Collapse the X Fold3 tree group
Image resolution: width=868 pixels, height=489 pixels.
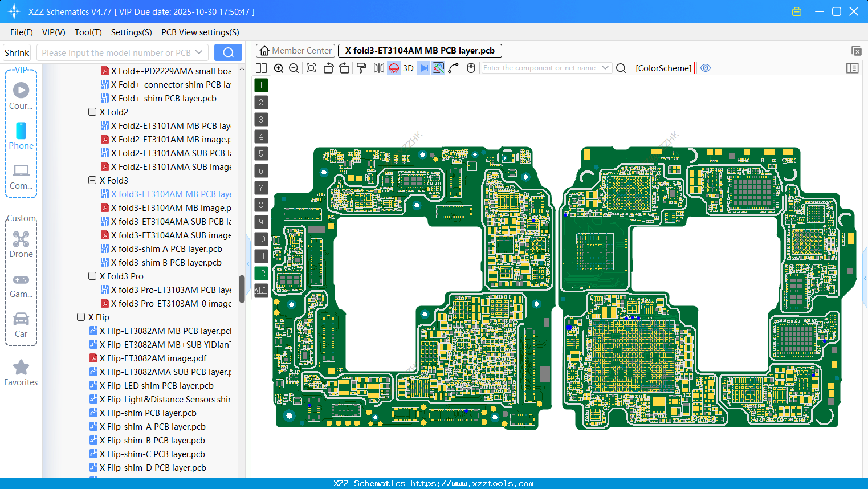click(x=92, y=180)
